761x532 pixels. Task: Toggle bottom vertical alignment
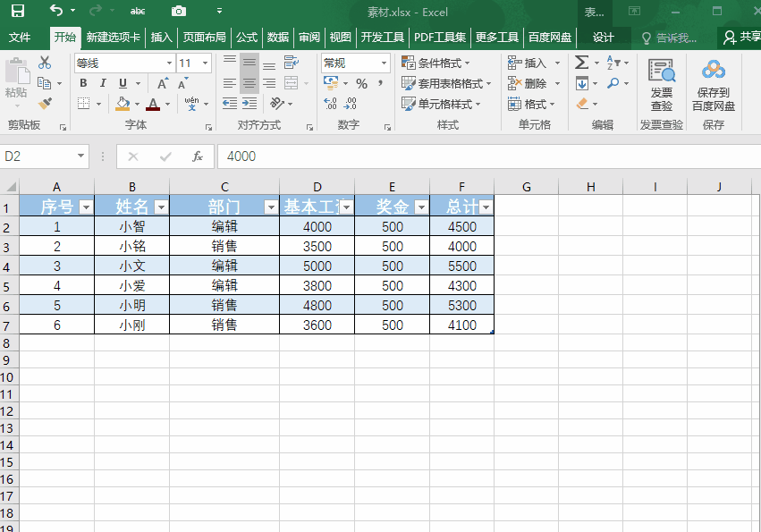point(269,63)
